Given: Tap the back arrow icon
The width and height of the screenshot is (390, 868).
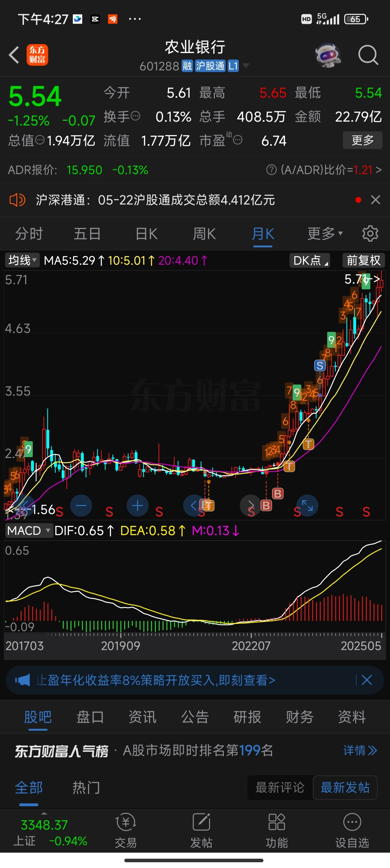Looking at the screenshot, I should pyautogui.click(x=14, y=55).
